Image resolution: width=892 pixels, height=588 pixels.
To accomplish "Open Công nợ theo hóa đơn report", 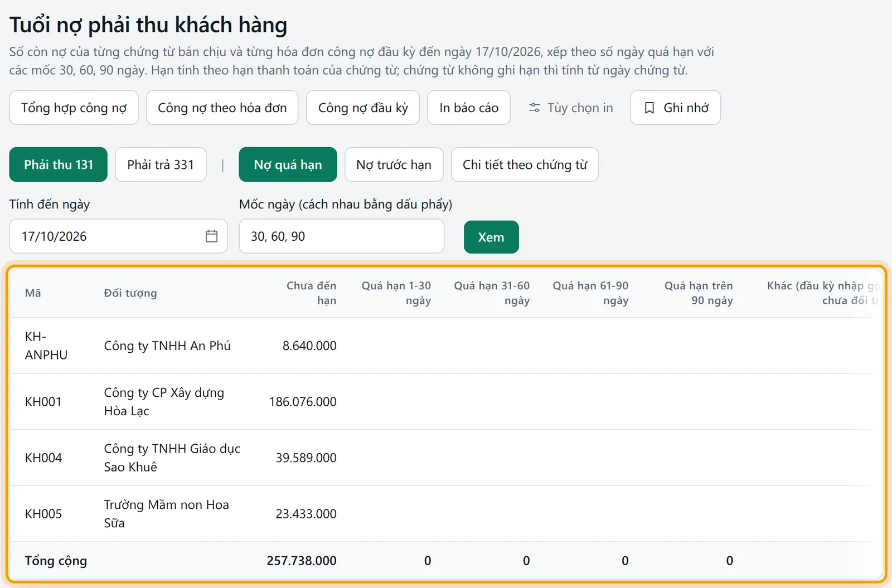I will point(222,108).
